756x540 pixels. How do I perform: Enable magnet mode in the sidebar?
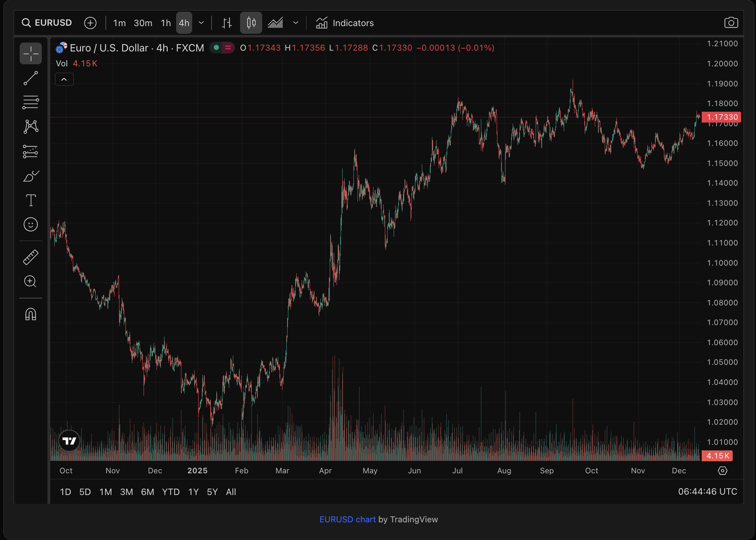click(31, 315)
